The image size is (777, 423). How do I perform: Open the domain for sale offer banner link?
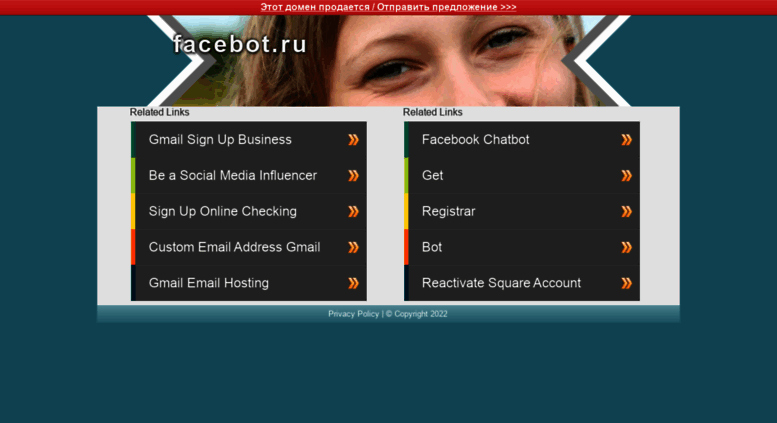tap(388, 7)
